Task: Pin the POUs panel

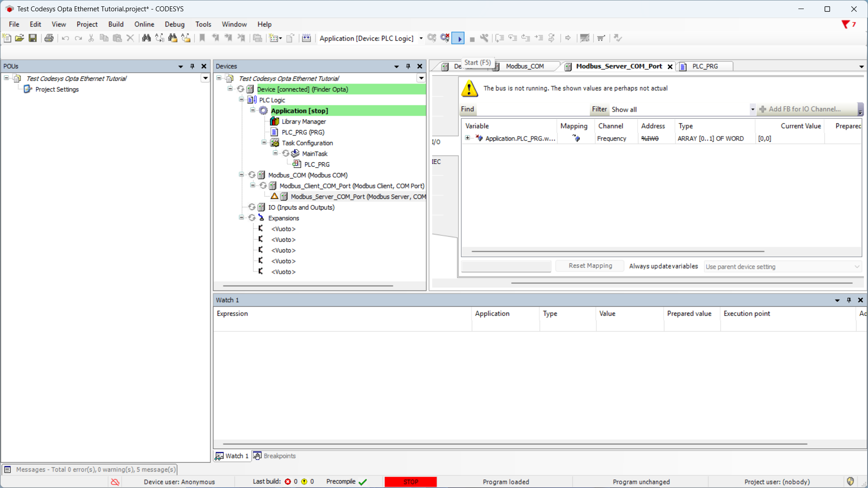Action: click(x=192, y=66)
